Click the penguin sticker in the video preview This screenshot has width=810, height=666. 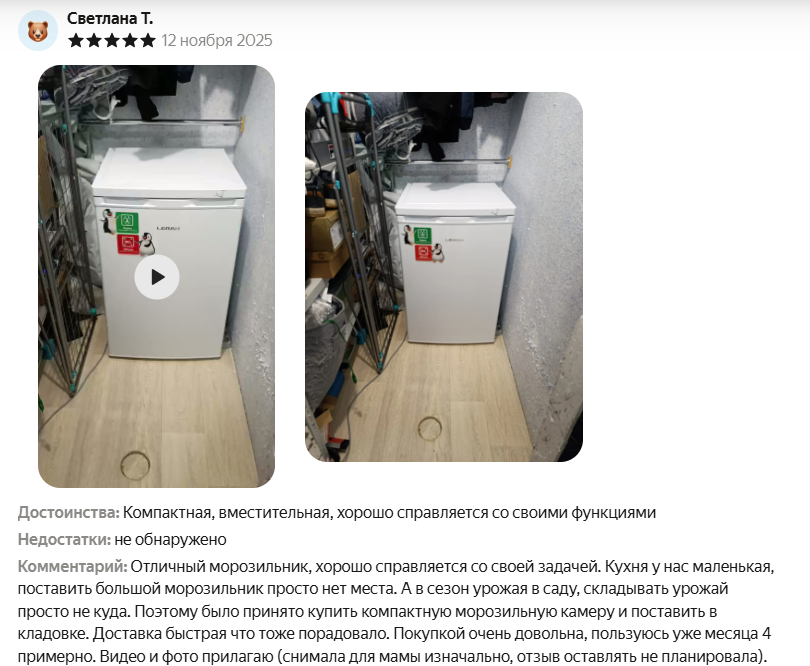[108, 222]
